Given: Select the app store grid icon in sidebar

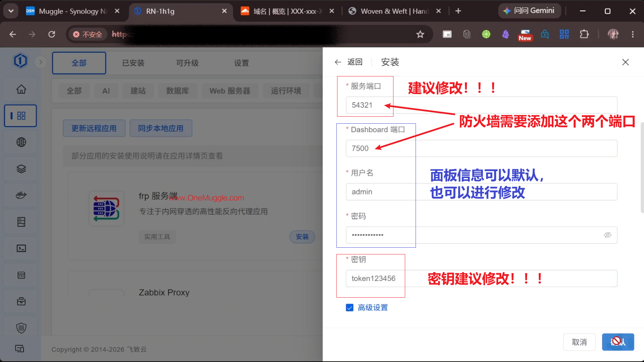Looking at the screenshot, I should click(21, 116).
